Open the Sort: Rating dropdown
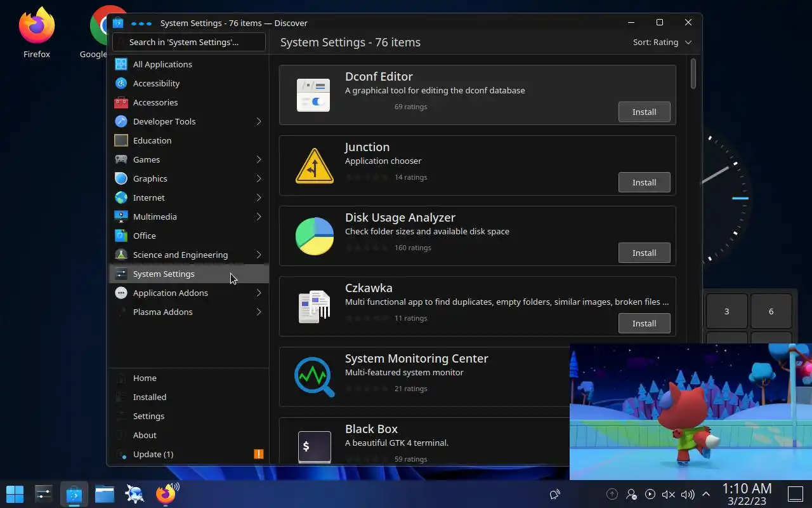 [x=662, y=43]
